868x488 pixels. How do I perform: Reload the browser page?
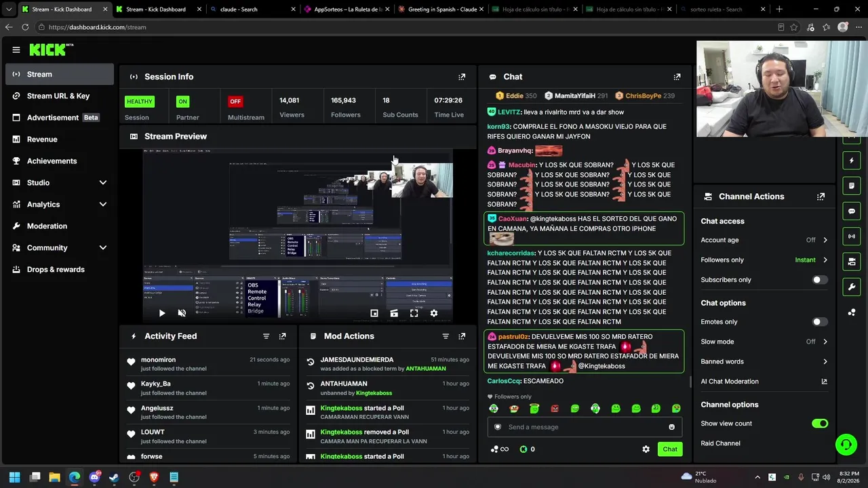pyautogui.click(x=25, y=27)
